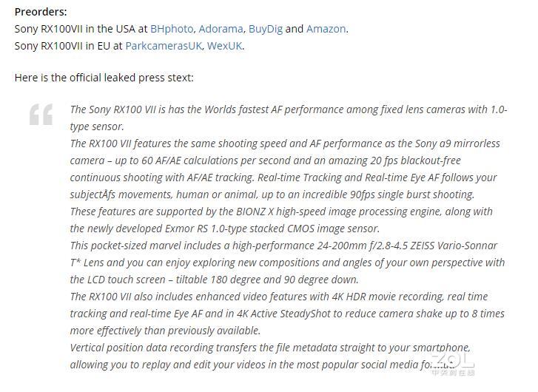Open the WexUK preorder link
Screen dimensions: 538x392
(224, 46)
